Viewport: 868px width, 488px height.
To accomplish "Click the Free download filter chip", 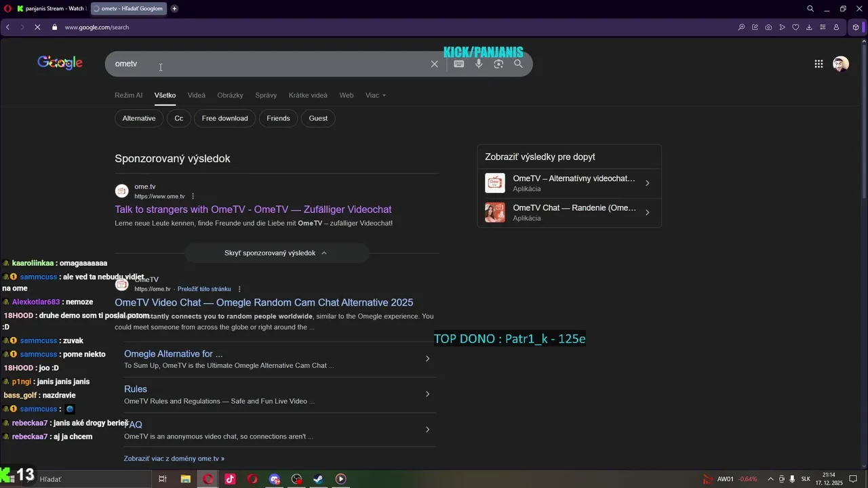I will click(225, 118).
